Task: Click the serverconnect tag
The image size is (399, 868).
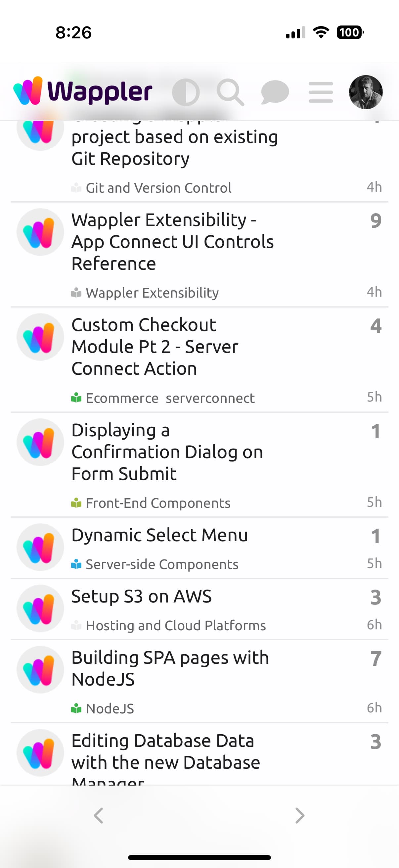Action: [x=210, y=398]
